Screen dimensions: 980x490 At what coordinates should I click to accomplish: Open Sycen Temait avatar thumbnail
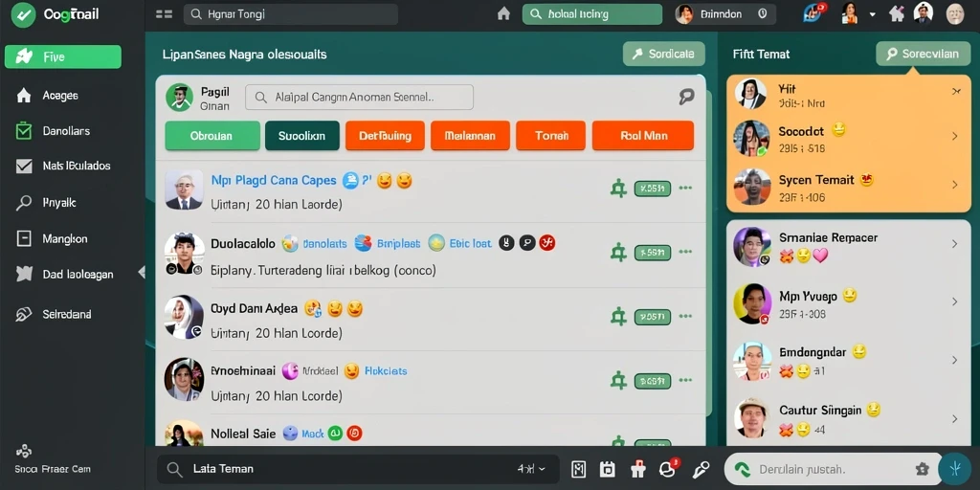click(751, 187)
